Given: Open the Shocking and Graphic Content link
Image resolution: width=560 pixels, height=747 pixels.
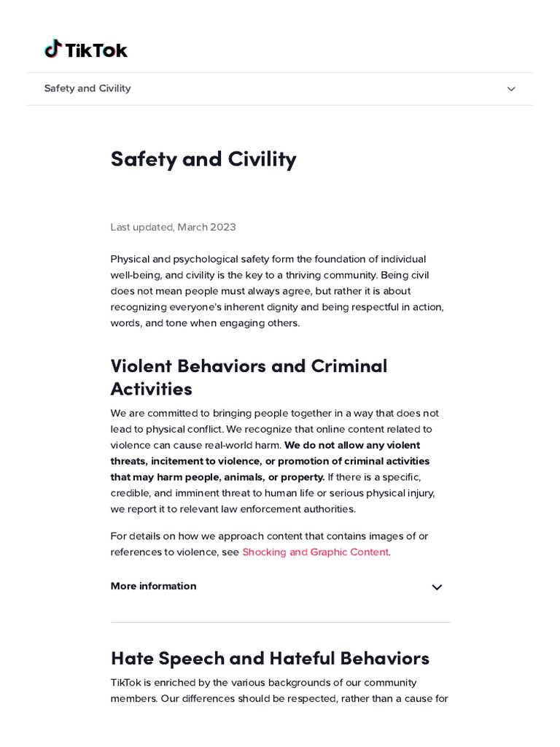Looking at the screenshot, I should (x=315, y=552).
